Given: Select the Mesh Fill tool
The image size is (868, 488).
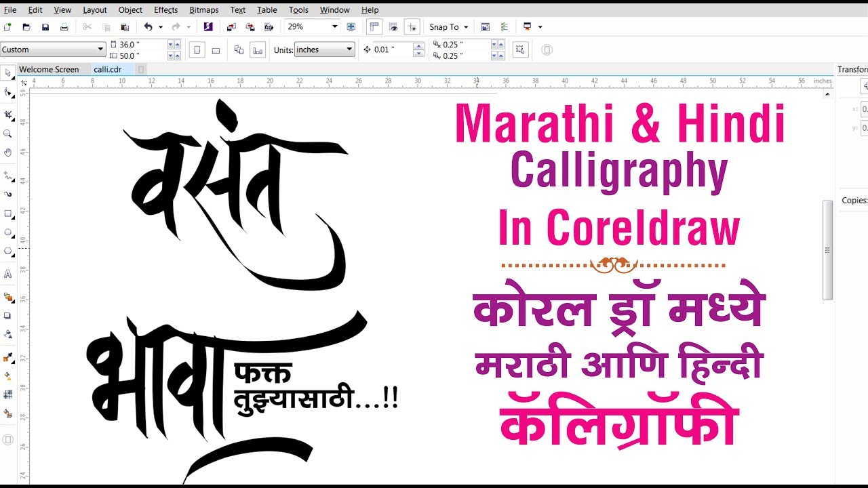Looking at the screenshot, I should (x=8, y=394).
